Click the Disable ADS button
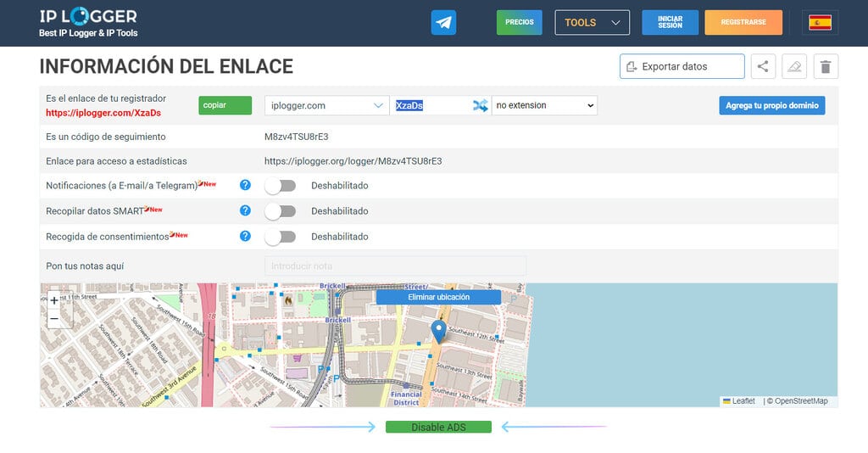Viewport: 868px width, 453px height. tap(438, 427)
